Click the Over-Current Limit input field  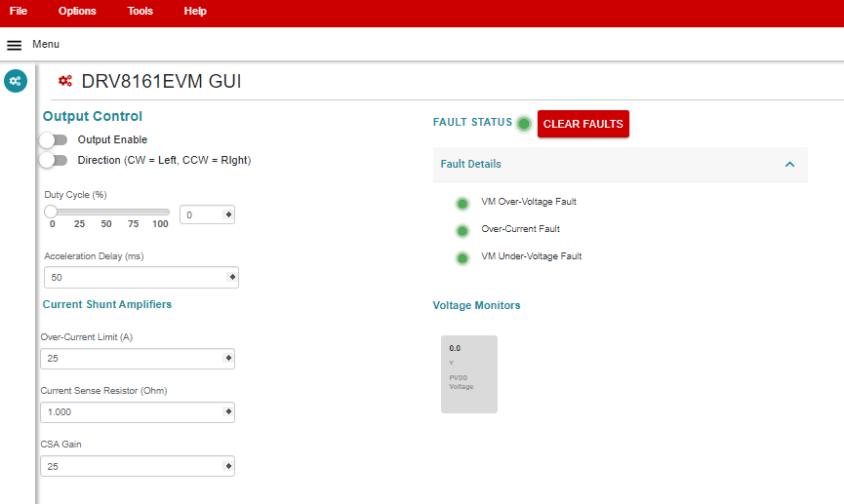[x=132, y=359]
